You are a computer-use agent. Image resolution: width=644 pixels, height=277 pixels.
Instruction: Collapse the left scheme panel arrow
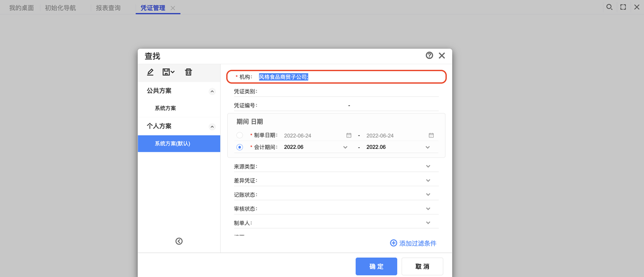tap(179, 241)
